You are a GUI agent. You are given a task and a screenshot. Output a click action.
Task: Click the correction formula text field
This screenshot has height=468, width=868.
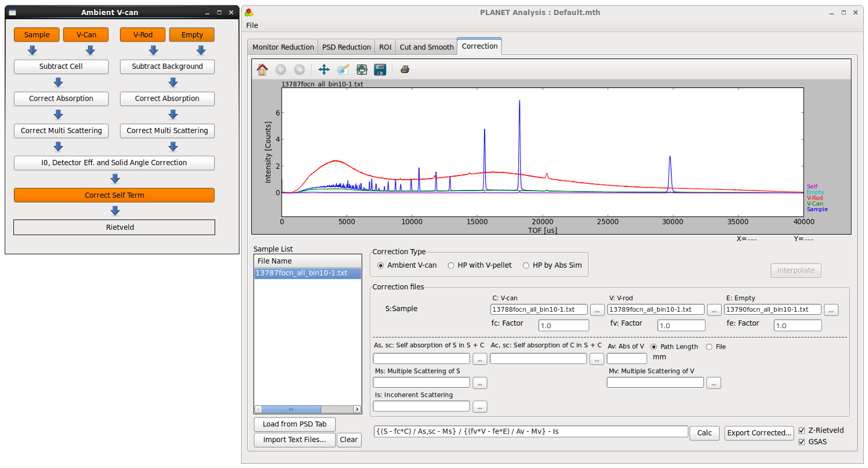[531, 431]
